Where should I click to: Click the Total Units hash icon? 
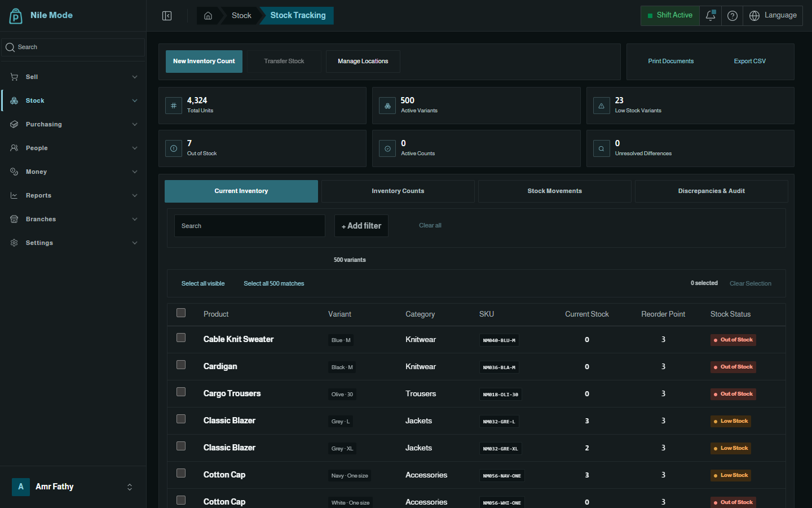174,106
